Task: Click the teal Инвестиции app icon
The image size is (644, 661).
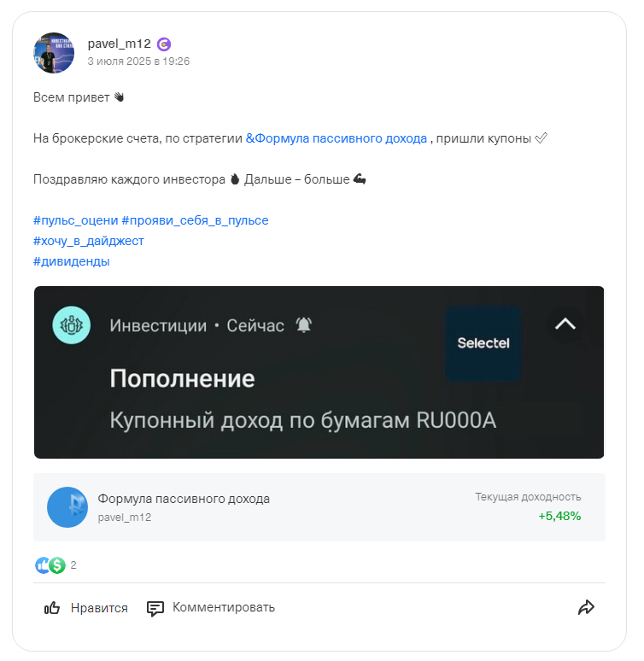Action: pyautogui.click(x=71, y=325)
